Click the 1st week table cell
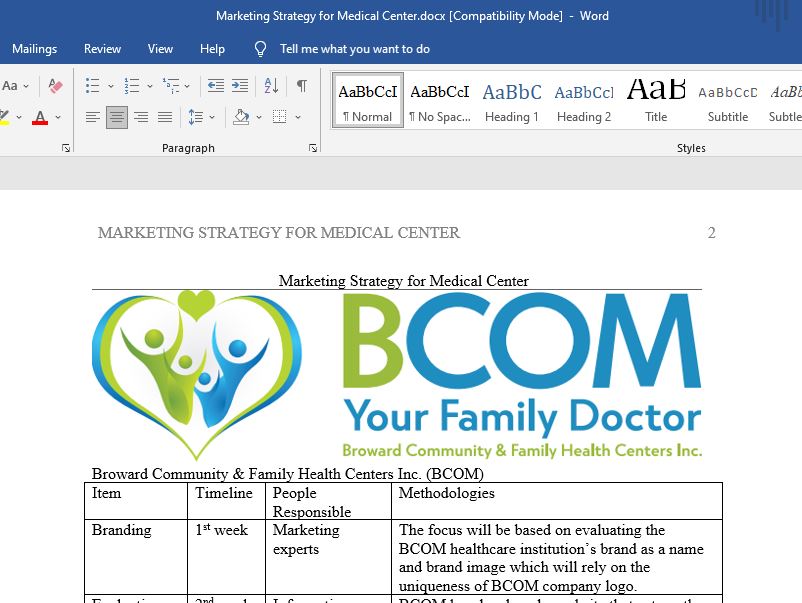The image size is (802, 603). pyautogui.click(x=227, y=557)
